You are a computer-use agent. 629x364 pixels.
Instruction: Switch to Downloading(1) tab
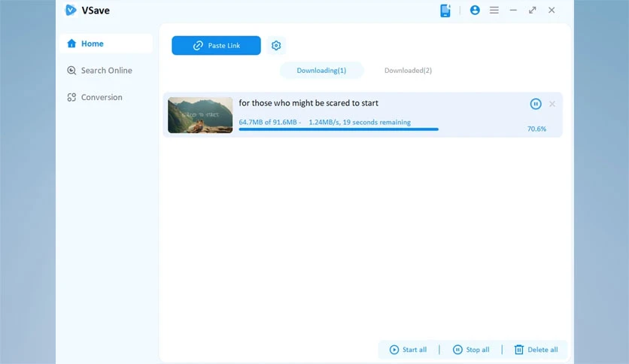[x=321, y=70]
